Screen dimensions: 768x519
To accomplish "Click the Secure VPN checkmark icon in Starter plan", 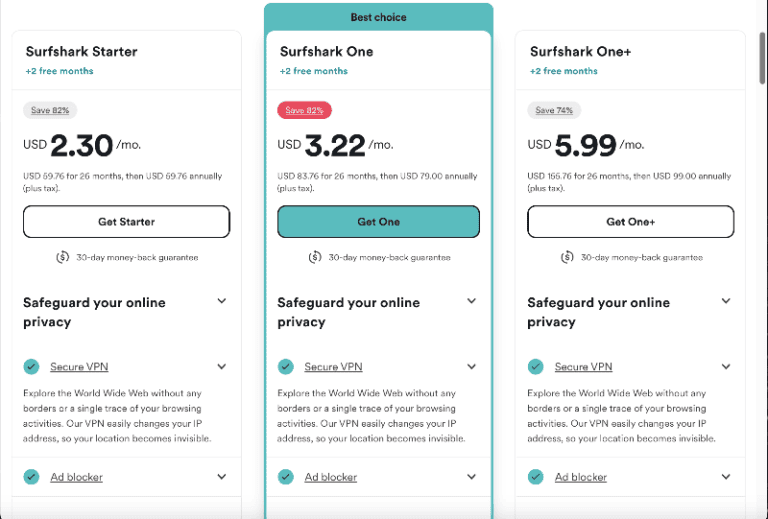I will point(32,367).
